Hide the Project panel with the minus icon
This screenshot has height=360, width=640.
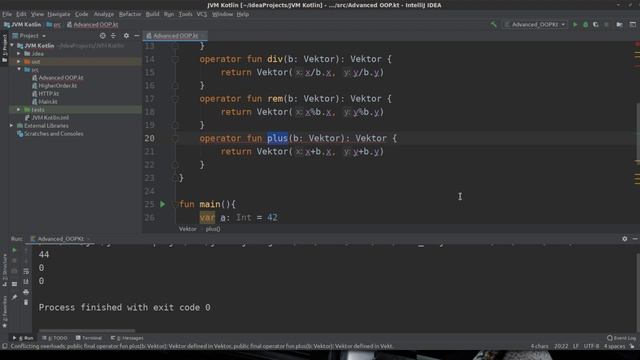click(137, 36)
